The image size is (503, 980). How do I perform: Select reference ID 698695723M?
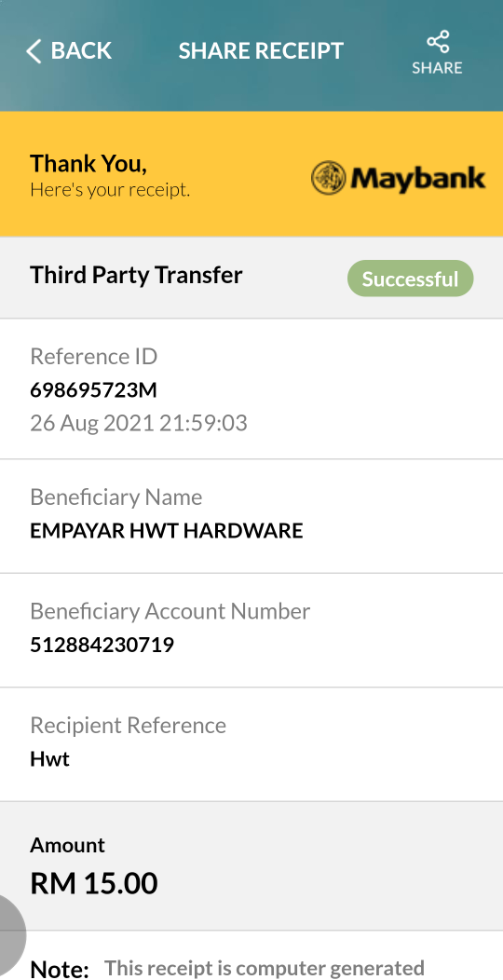point(93,390)
